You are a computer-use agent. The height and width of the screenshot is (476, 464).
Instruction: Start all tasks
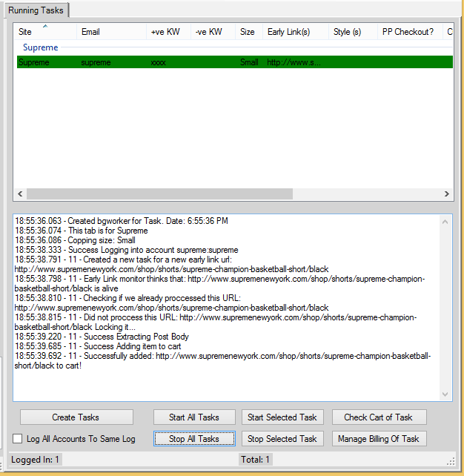pyautogui.click(x=194, y=417)
